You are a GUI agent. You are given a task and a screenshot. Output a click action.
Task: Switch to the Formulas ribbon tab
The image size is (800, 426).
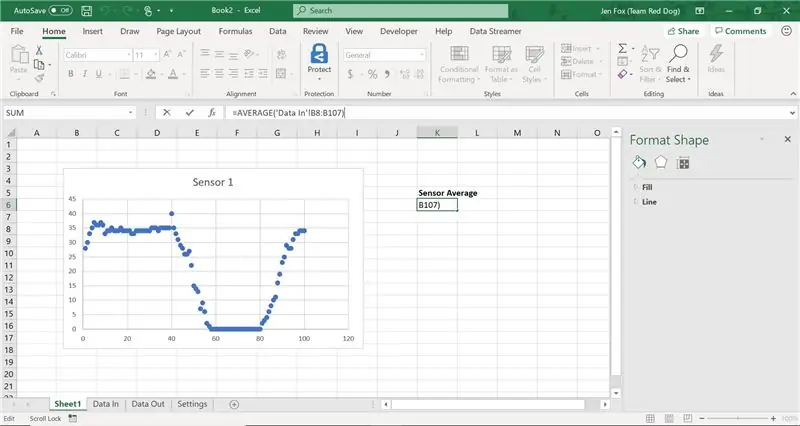pos(235,31)
